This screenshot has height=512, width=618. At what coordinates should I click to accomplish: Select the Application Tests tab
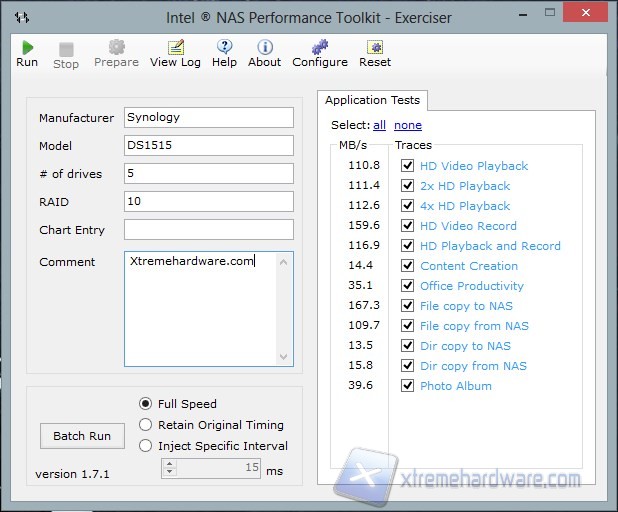point(373,101)
